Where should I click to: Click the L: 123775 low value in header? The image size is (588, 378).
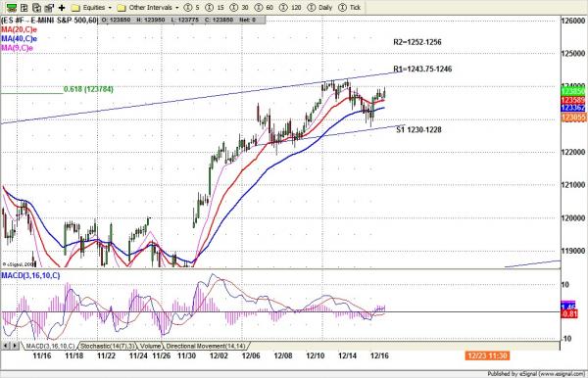pyautogui.click(x=185, y=20)
